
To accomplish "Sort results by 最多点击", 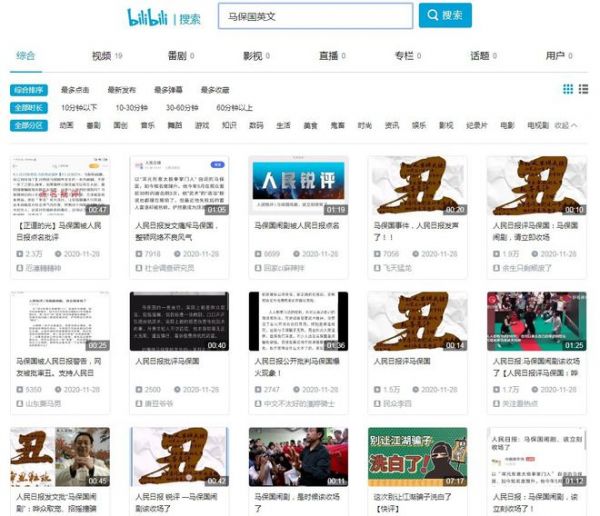I will (76, 90).
